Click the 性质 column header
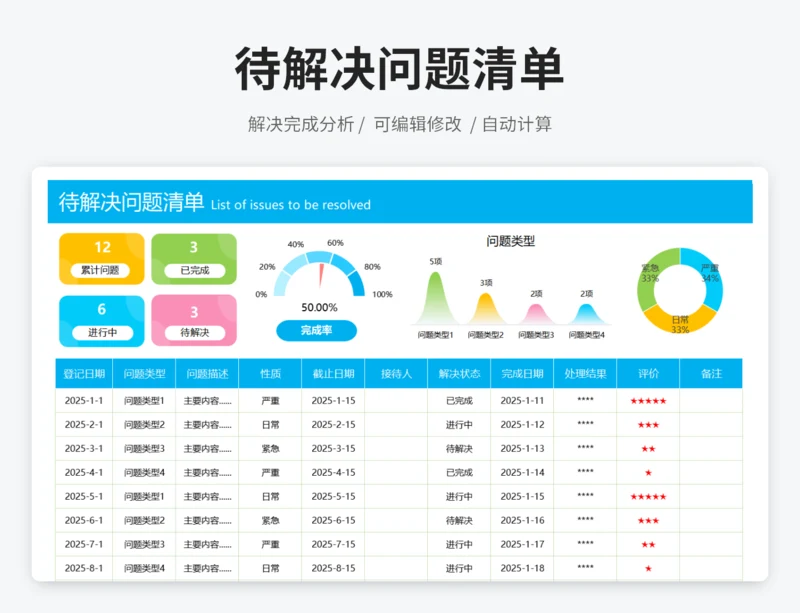The width and height of the screenshot is (800, 613). tap(270, 374)
